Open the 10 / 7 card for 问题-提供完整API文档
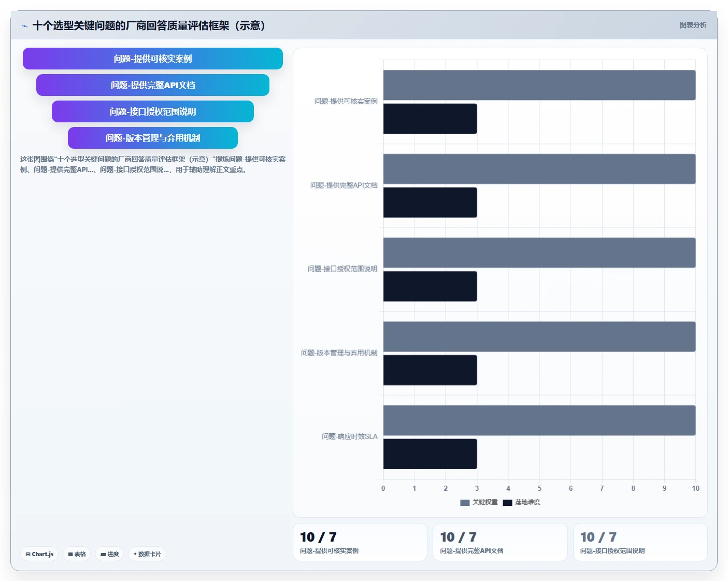This screenshot has width=728, height=581. click(500, 542)
